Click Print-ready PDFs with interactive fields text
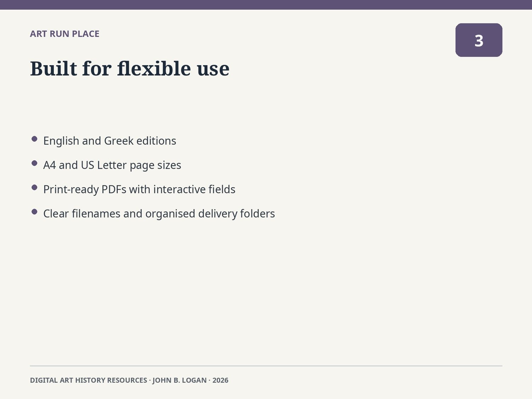This screenshot has width=532, height=399. [139, 189]
